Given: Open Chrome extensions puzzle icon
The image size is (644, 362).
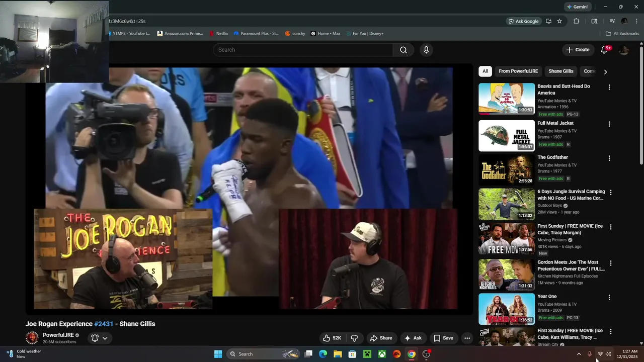Looking at the screenshot, I should (x=577, y=21).
